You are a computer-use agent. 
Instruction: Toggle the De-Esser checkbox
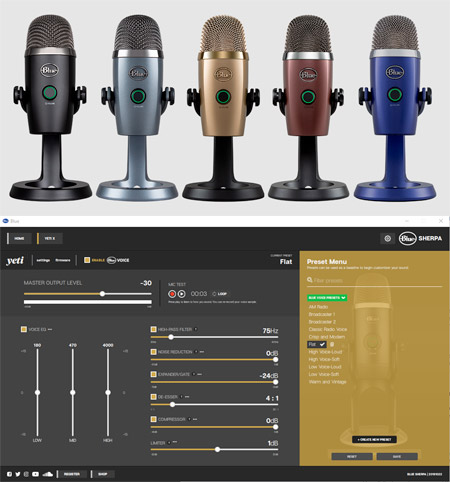[153, 397]
